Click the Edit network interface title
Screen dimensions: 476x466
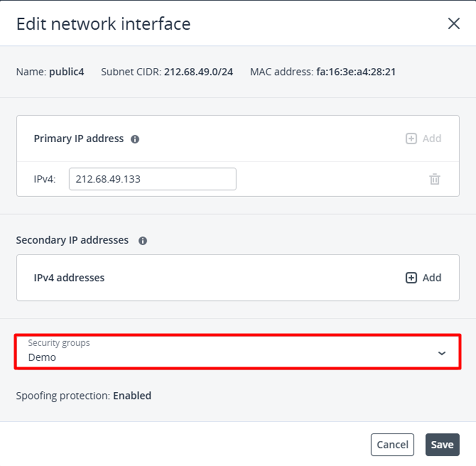tap(104, 24)
